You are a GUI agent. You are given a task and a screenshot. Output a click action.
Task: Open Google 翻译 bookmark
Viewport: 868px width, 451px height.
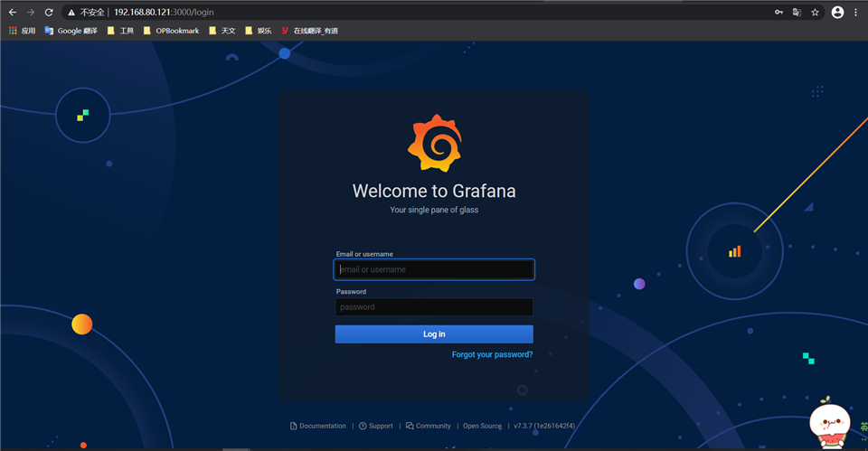(71, 31)
